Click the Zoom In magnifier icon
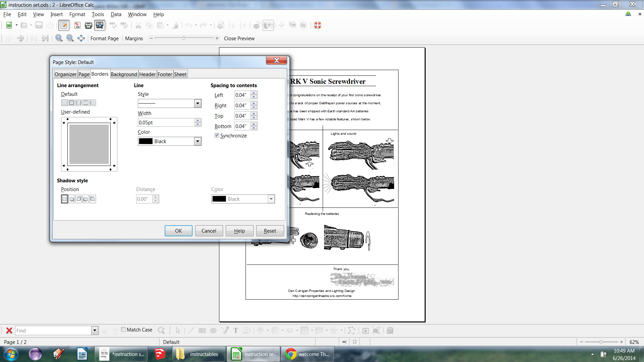 pyautogui.click(x=59, y=38)
